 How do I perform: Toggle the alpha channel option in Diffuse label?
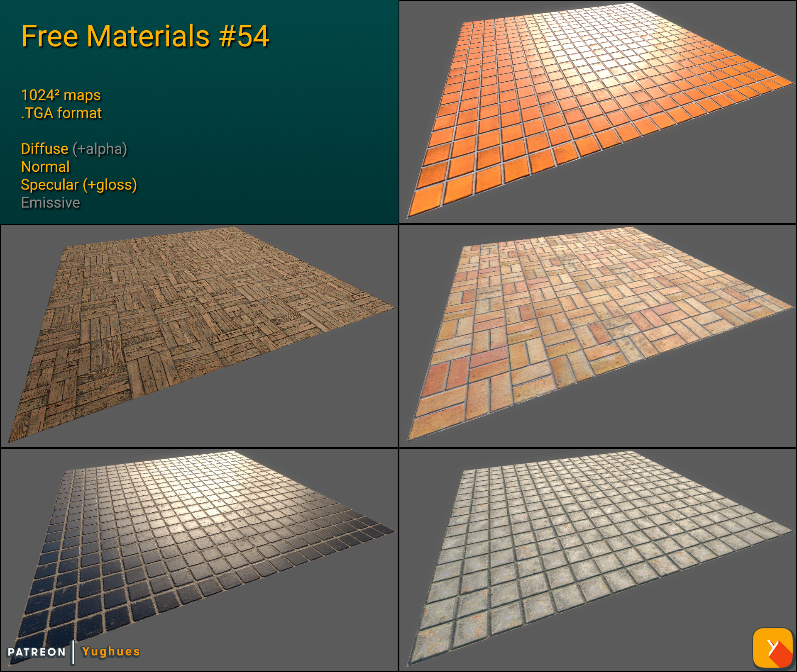click(100, 149)
